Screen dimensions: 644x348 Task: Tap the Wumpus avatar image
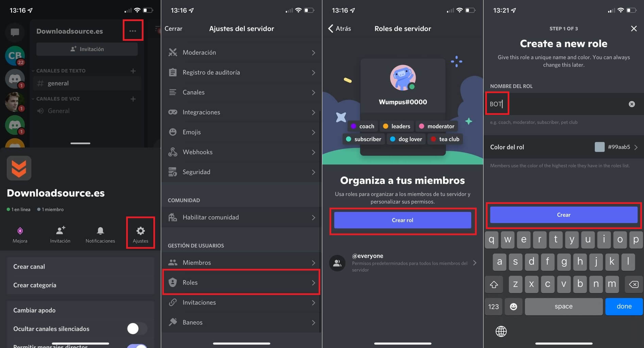pos(403,78)
